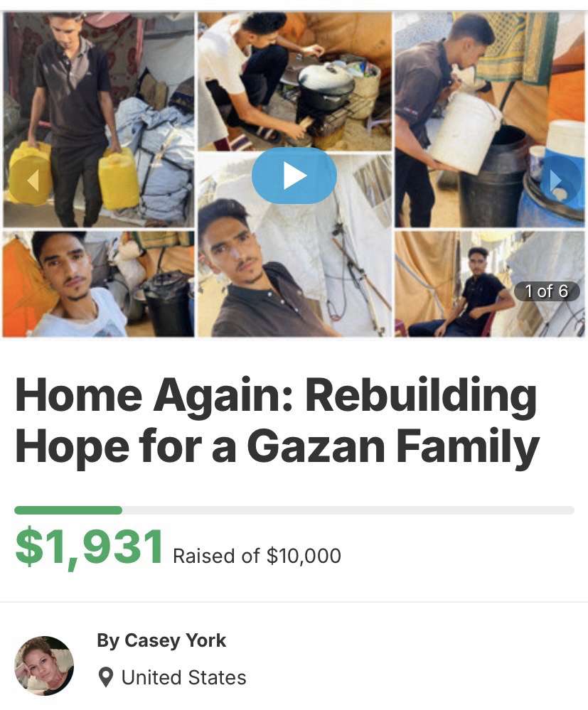Open the photo of man pouring white bucket
The height and width of the screenshot is (710, 588).
coord(490,120)
